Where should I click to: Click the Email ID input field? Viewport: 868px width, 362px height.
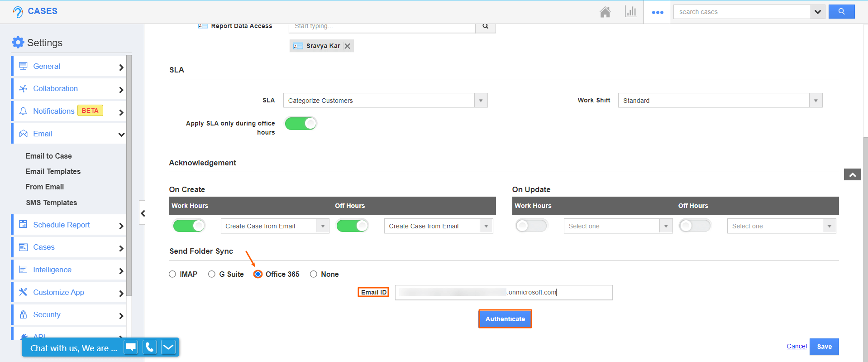coord(503,293)
